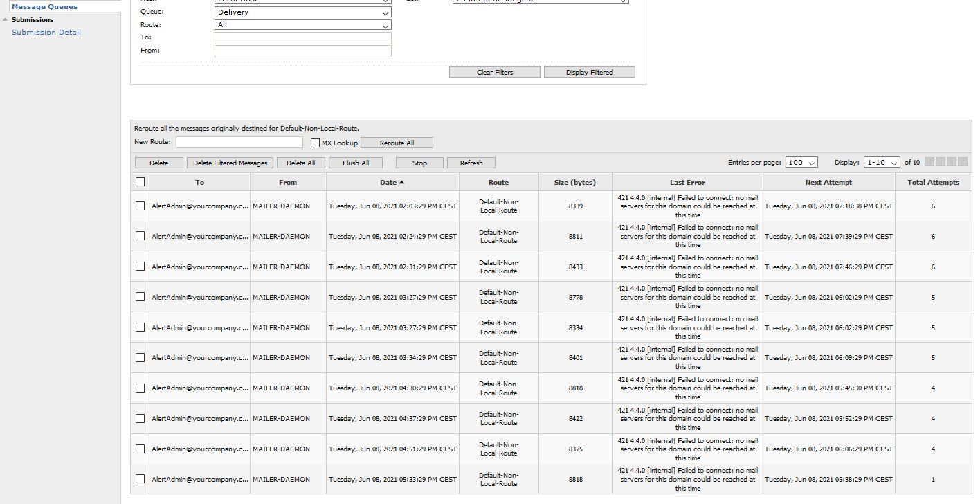Jump to the last page of entries
Screen dimensions: 980x504
pos(961,162)
